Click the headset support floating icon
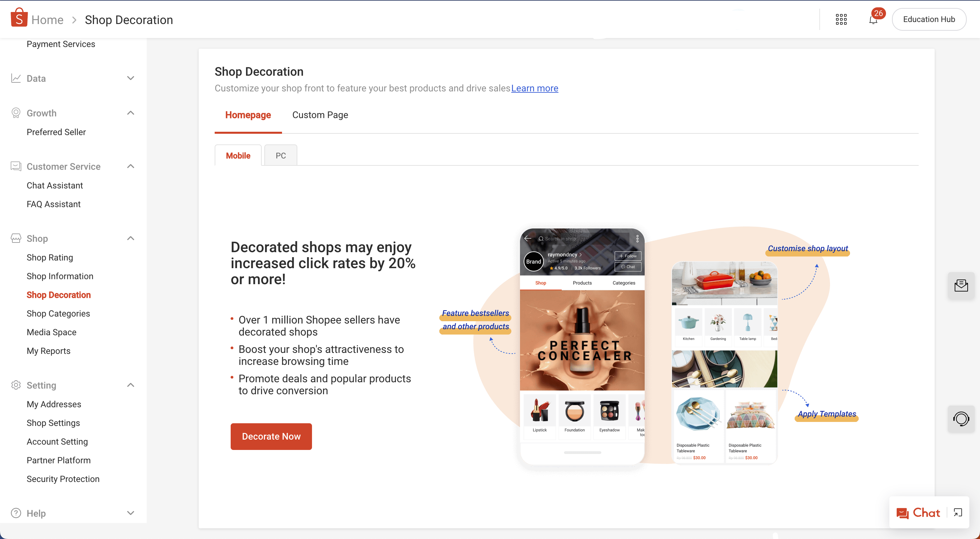Viewport: 980px width, 539px height. click(961, 419)
